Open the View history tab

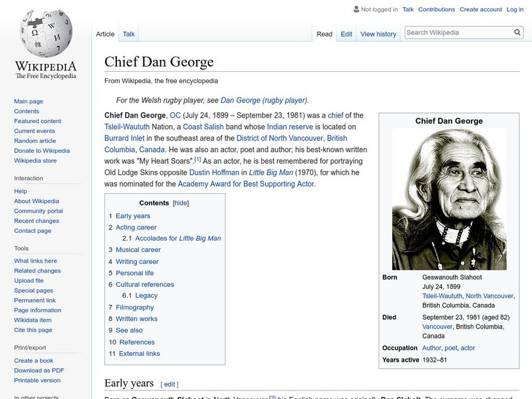[x=378, y=34]
